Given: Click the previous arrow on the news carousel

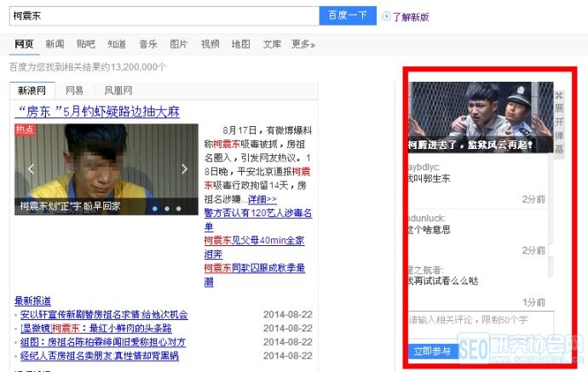Looking at the screenshot, I should click(x=30, y=169).
